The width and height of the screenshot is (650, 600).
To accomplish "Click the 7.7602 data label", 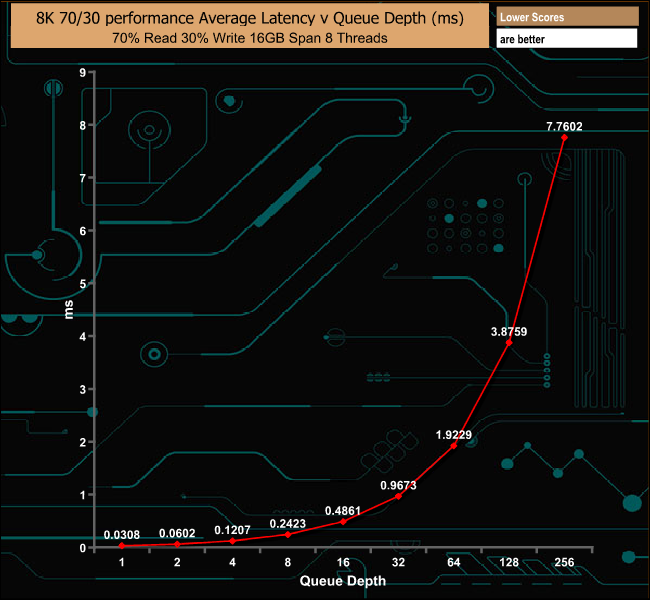I will pos(564,126).
